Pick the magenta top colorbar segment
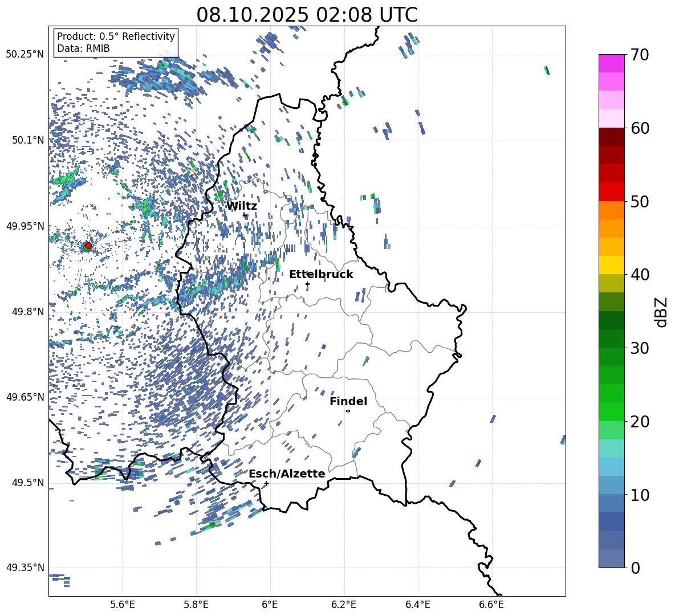 (x=611, y=63)
